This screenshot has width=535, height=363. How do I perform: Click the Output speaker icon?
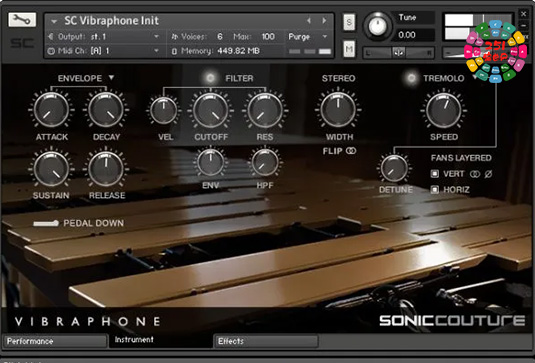51,37
